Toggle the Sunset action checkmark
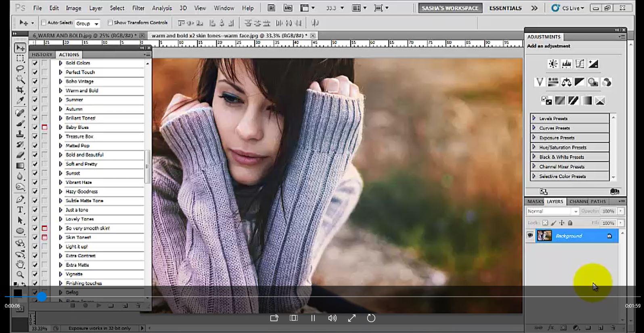The image size is (644, 333). pyautogui.click(x=35, y=173)
